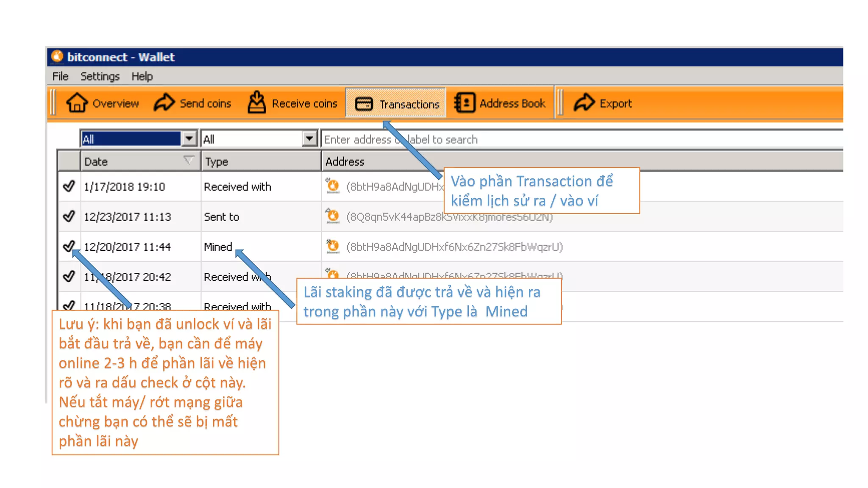Click the Receive coins inbox icon
This screenshot has height=488, width=868.
tap(256, 103)
